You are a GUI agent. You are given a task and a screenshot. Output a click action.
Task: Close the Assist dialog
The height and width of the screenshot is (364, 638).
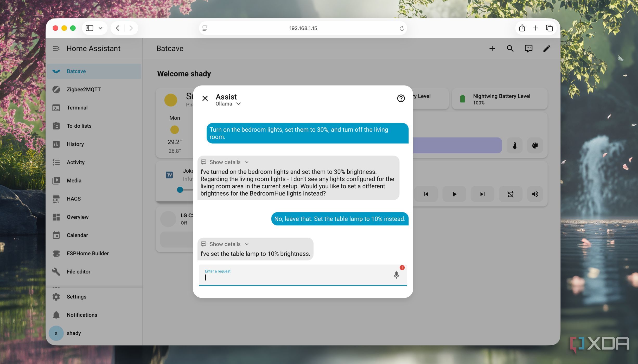[205, 98]
